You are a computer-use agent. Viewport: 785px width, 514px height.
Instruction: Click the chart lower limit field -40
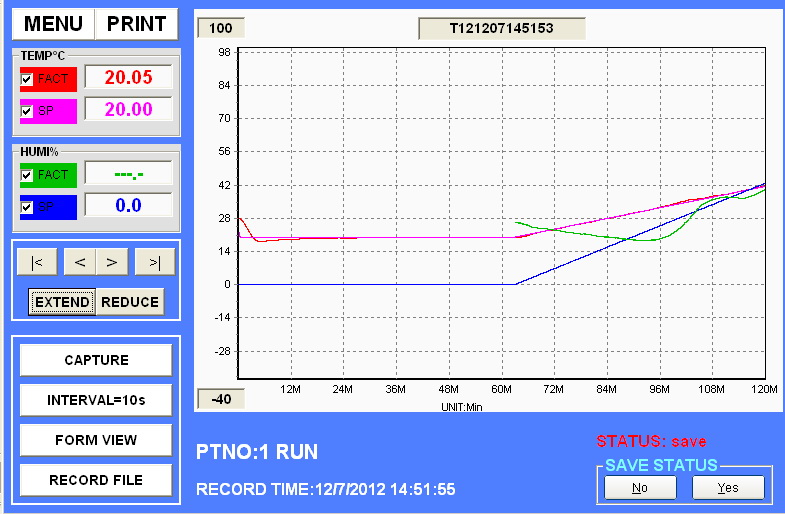click(x=220, y=399)
